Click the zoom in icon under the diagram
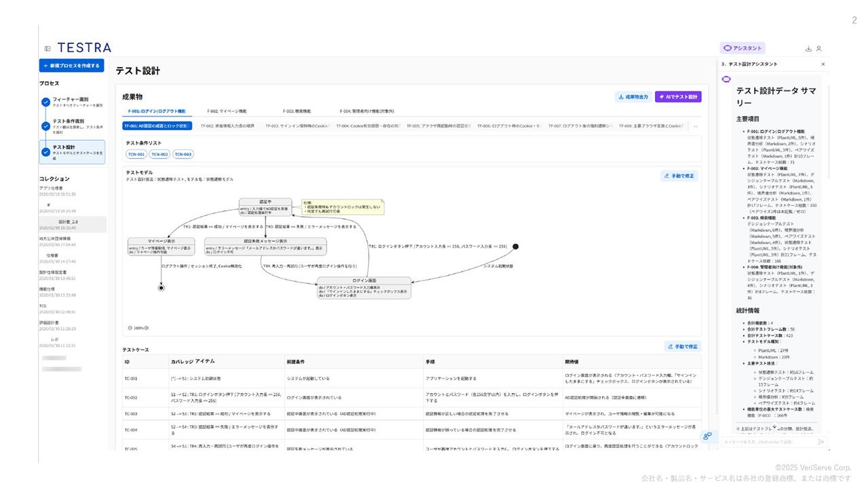Image resolution: width=868 pixels, height=488 pixels. [146, 328]
